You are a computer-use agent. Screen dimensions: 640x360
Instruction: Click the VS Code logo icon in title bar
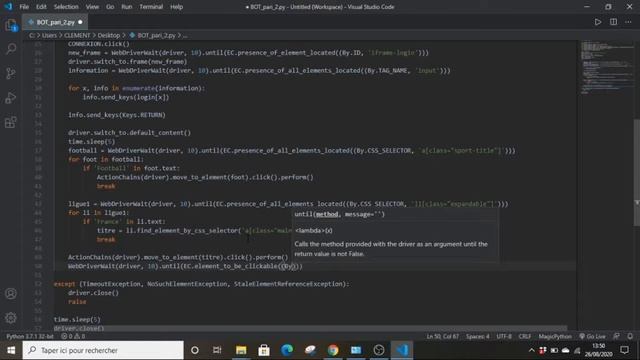tap(8, 7)
